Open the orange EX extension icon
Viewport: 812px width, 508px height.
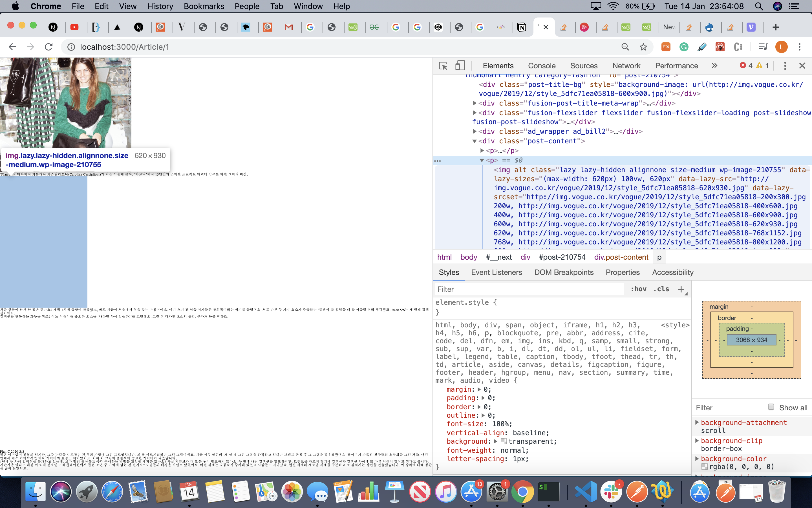(666, 47)
